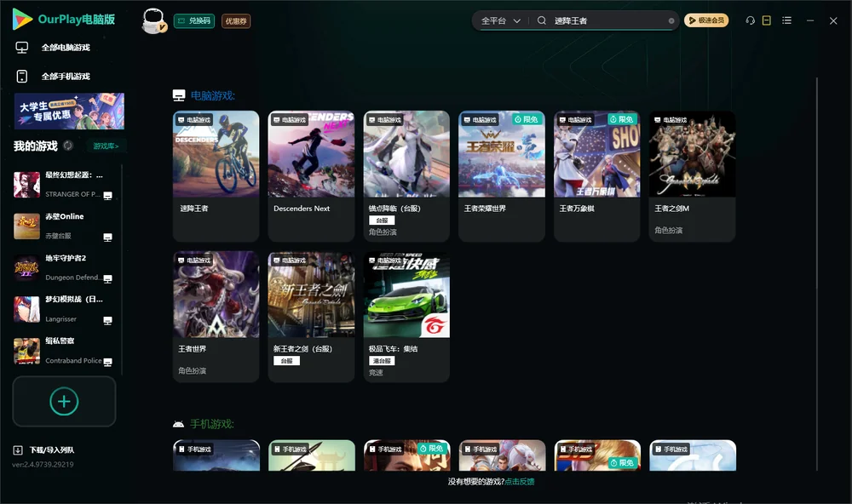Click the 电脑游戏 label on 速降王者 card
Image resolution: width=852 pixels, height=504 pixels.
coord(194,120)
